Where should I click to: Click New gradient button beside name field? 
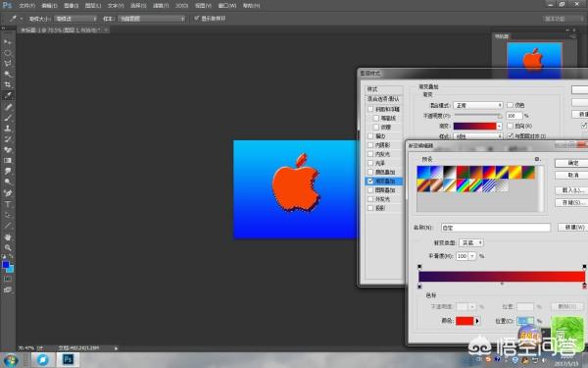[x=573, y=228]
